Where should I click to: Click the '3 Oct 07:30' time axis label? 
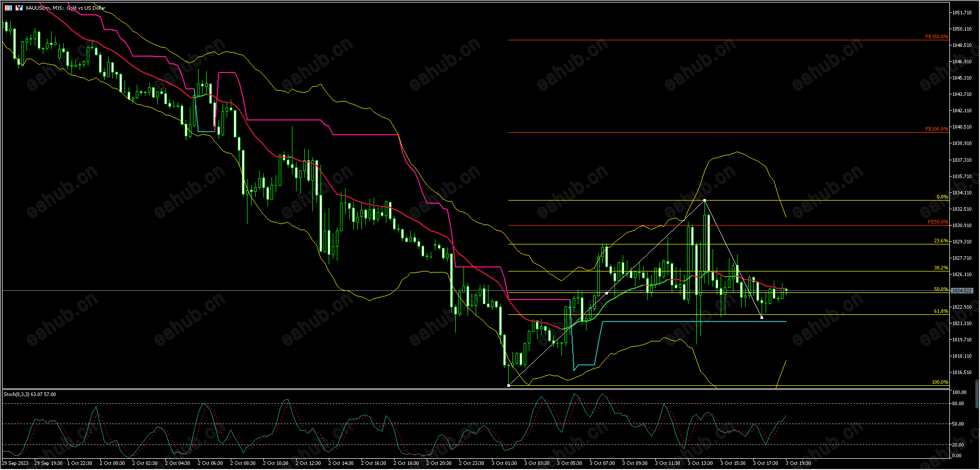[x=602, y=463]
